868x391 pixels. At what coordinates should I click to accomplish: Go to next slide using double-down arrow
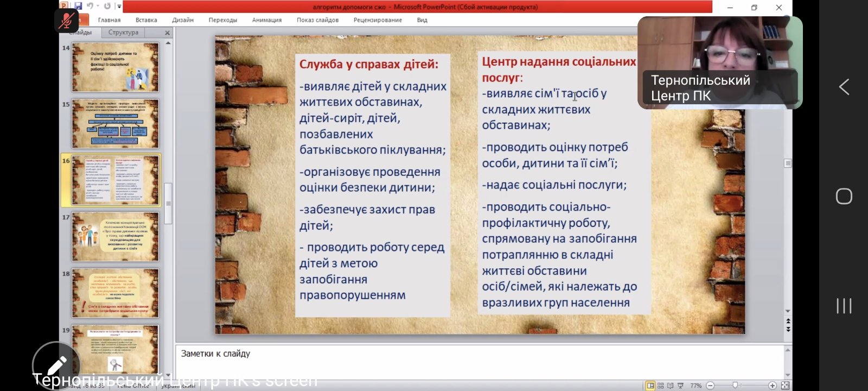click(x=788, y=330)
